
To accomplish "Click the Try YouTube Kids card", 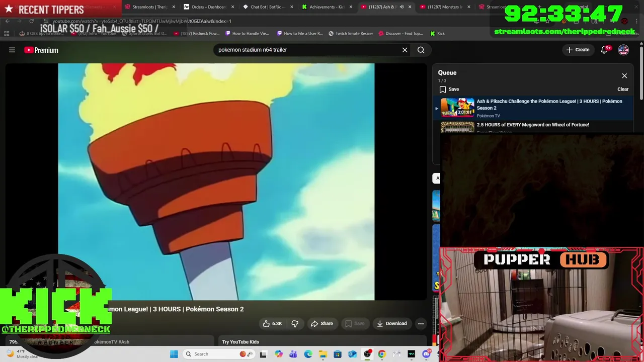I will tap(322, 341).
